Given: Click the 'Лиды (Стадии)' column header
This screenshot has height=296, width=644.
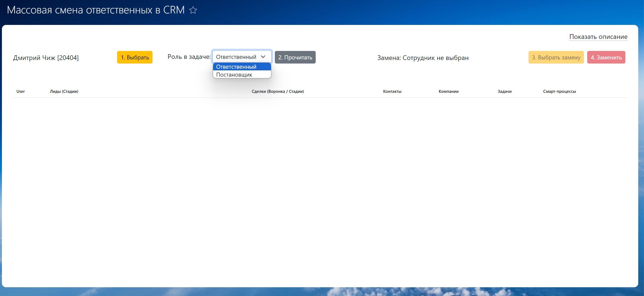Looking at the screenshot, I should [x=64, y=91].
